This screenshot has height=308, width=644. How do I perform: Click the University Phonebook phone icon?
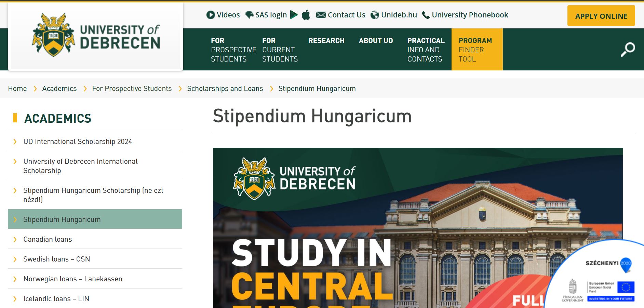pos(426,15)
